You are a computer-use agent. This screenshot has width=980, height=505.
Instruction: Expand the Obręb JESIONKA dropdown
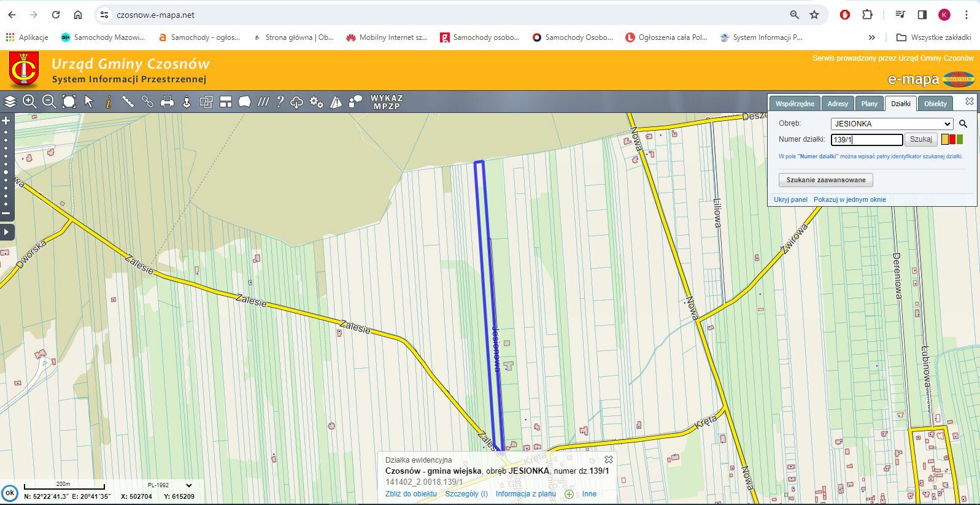click(891, 124)
